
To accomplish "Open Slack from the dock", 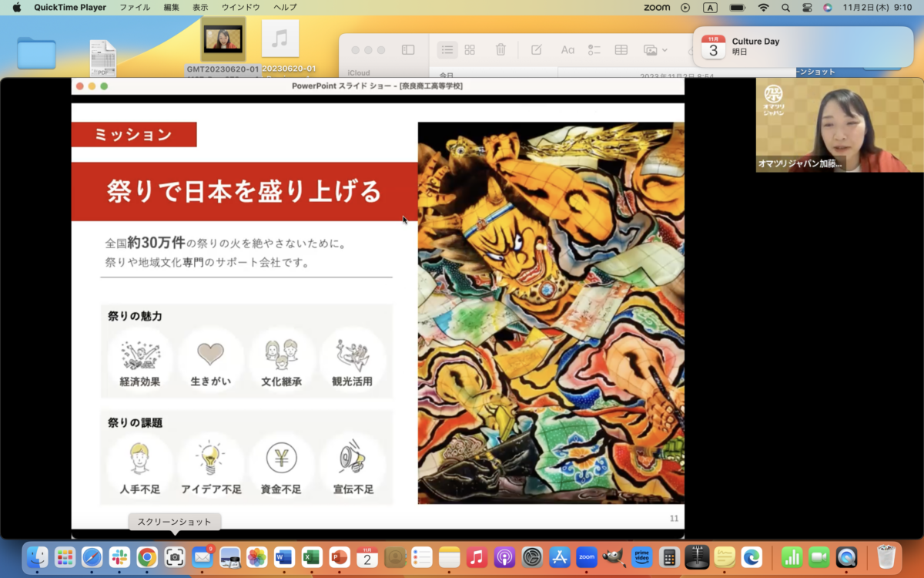I will tap(119, 556).
